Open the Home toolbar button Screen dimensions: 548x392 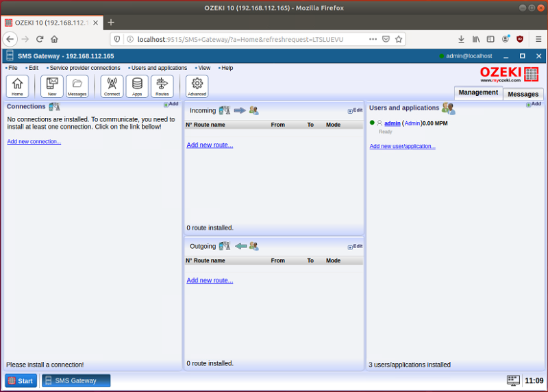17,86
